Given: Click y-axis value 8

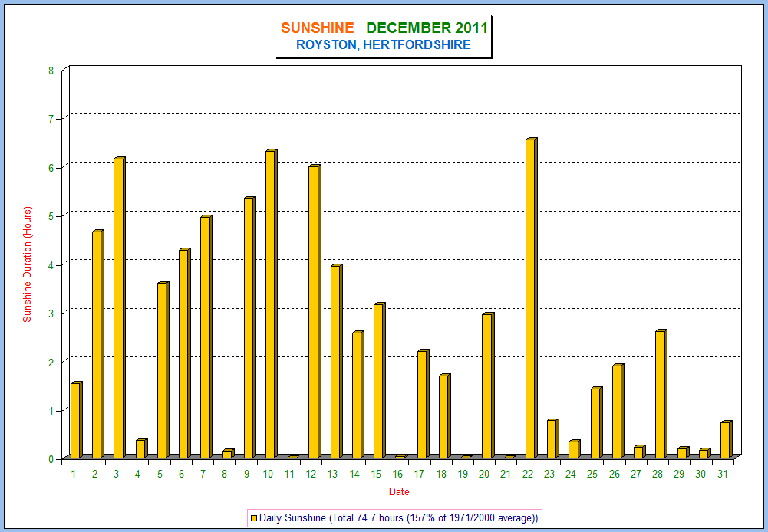Looking at the screenshot, I should (x=51, y=71).
